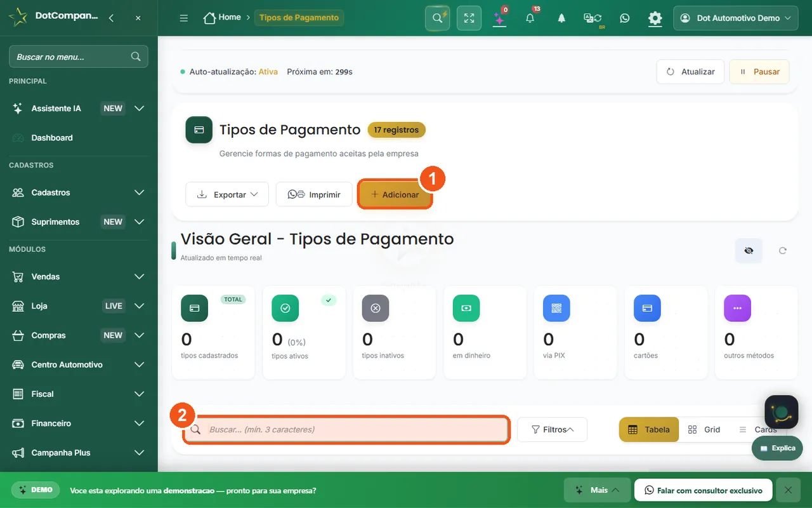Open the Mais menu in banner
Screen dimensions: 812x508
click(x=598, y=490)
